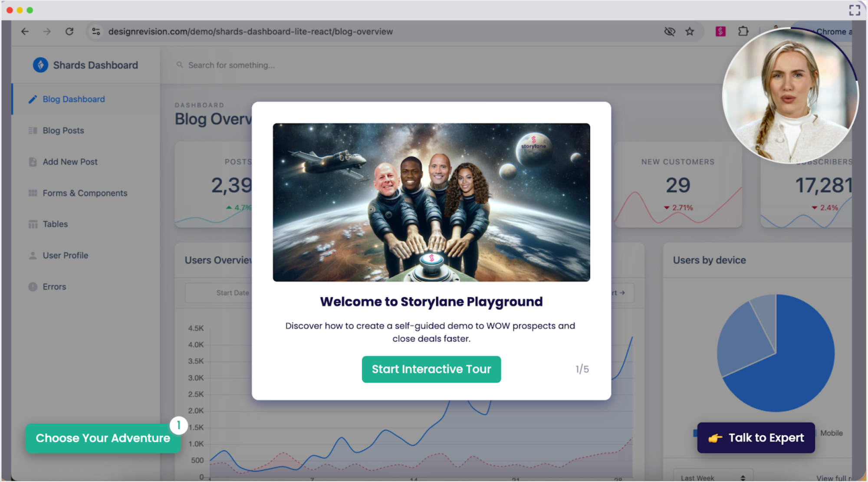Click the Users by device heading
This screenshot has height=482, width=868.
(x=709, y=260)
